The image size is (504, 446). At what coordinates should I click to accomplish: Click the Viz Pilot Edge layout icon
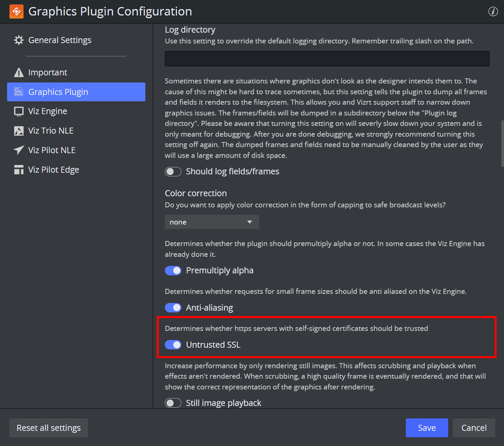[x=19, y=170]
